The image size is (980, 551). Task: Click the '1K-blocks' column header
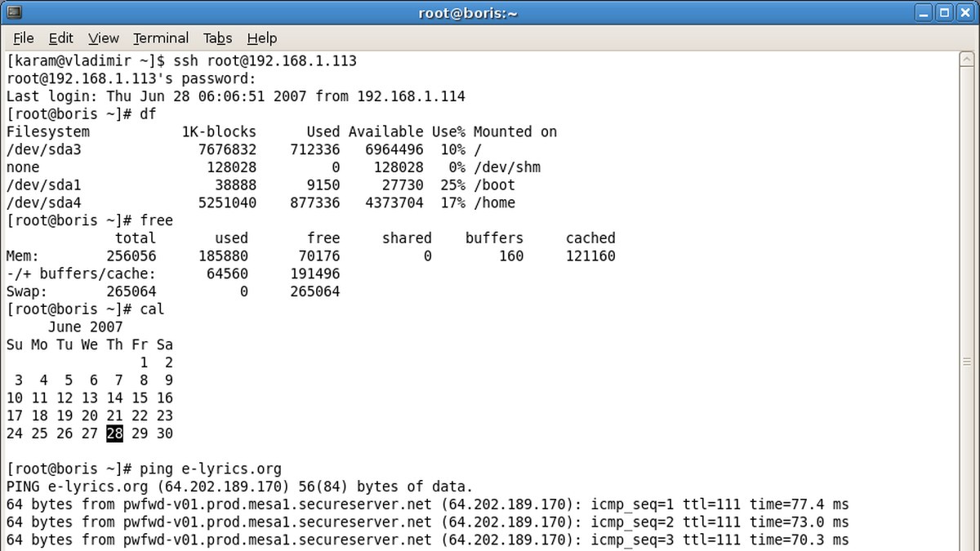[x=219, y=131]
